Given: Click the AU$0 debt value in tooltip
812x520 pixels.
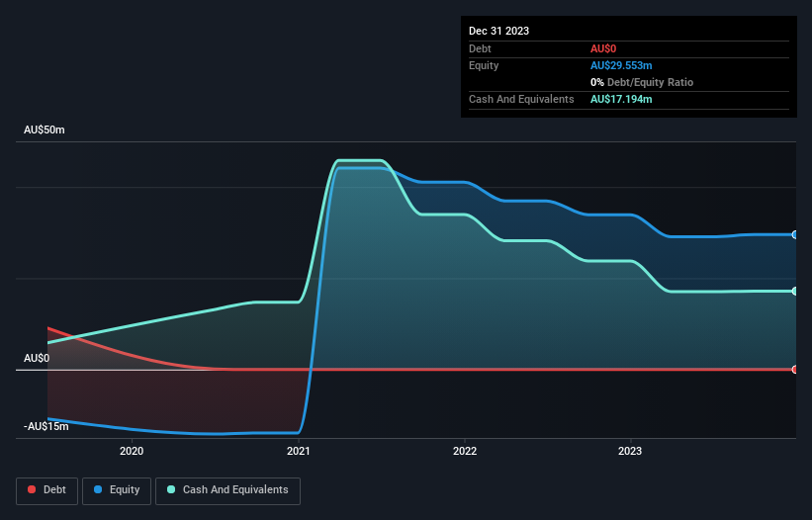Looking at the screenshot, I should click(x=603, y=48).
